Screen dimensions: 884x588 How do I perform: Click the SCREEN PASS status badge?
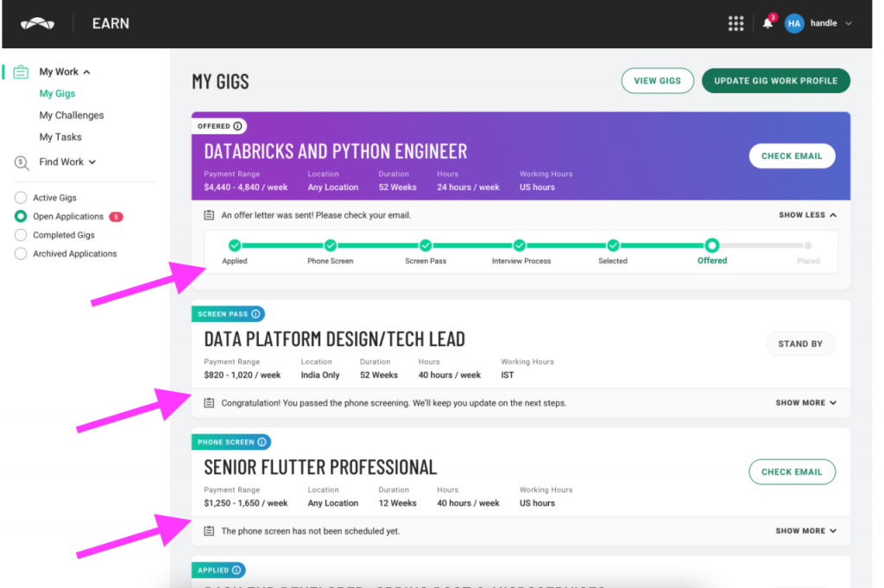coord(228,314)
